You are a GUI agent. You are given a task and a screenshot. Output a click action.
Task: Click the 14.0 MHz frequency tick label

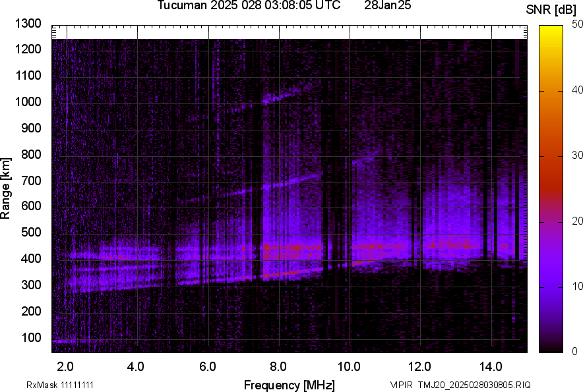point(490,366)
